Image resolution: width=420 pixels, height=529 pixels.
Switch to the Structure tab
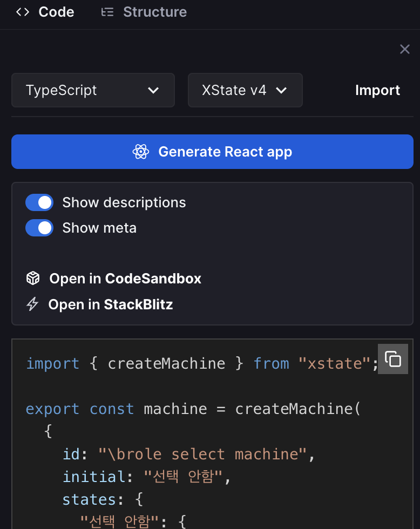144,12
